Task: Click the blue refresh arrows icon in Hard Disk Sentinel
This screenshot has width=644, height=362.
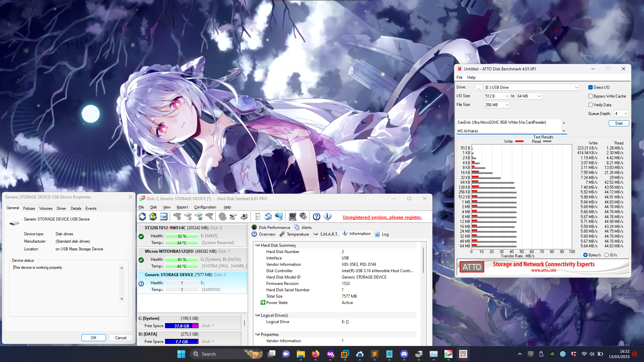Action: (142, 217)
